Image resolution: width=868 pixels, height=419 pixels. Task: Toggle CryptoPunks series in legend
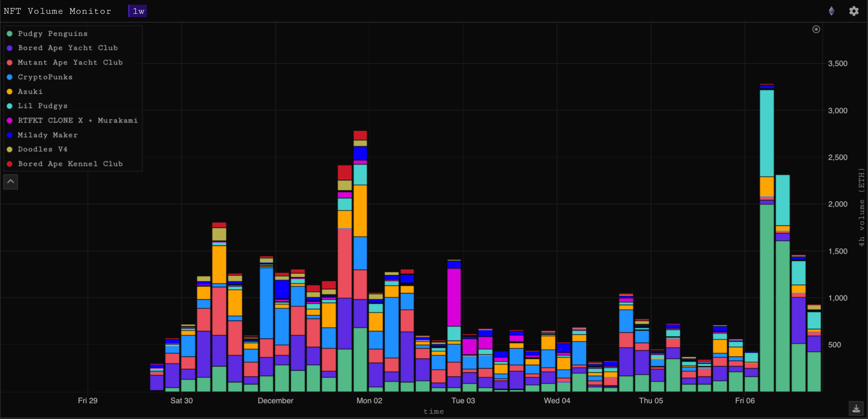[x=40, y=77]
